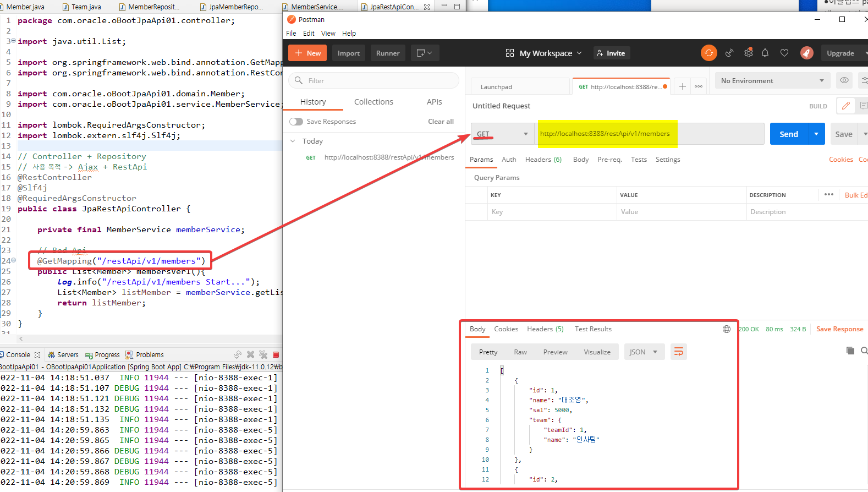Click the heart icon in Postman header
Viewport: 868px width, 492px height.
784,53
